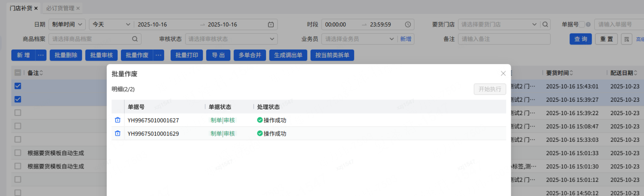Click the 重置 reset button
This screenshot has width=644, height=196.
(606, 39)
